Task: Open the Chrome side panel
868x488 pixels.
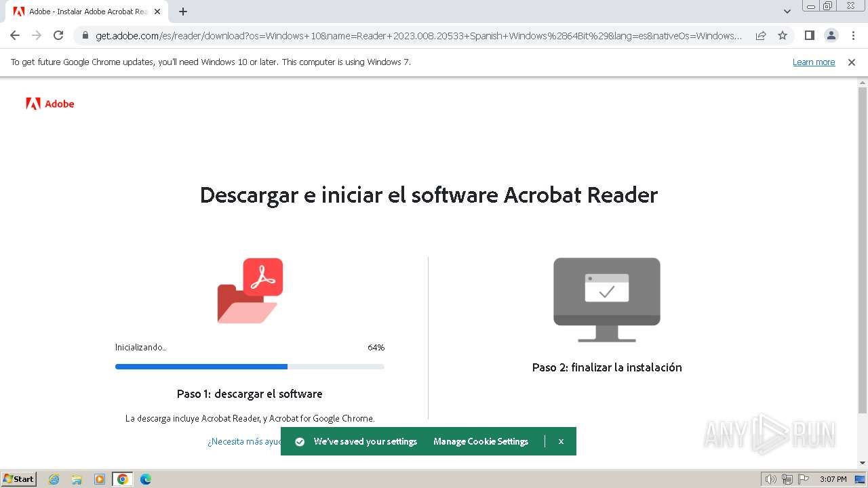Action: click(809, 35)
